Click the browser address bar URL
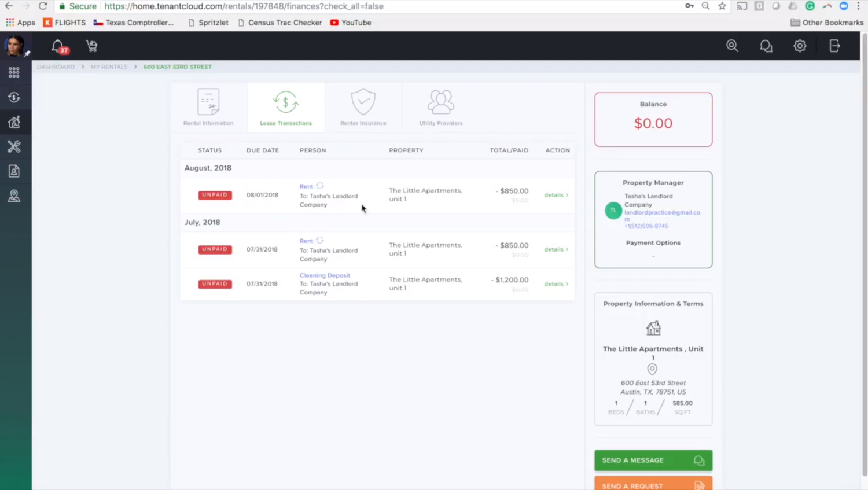Image resolution: width=868 pixels, height=490 pixels. 243,6
